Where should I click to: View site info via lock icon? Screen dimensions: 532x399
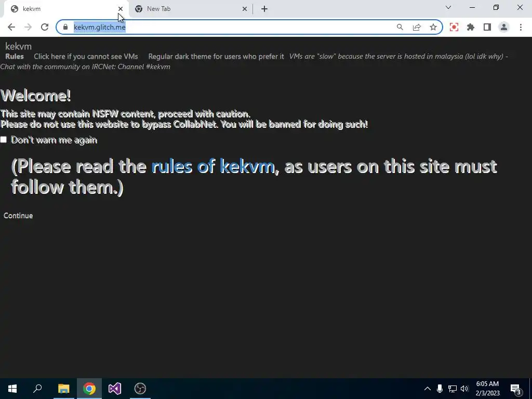click(x=65, y=27)
